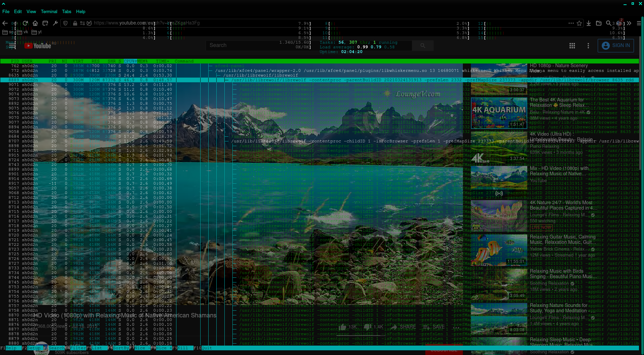The image size is (644, 355).
Task: Click the SAVE button under video
Action: [x=433, y=327]
